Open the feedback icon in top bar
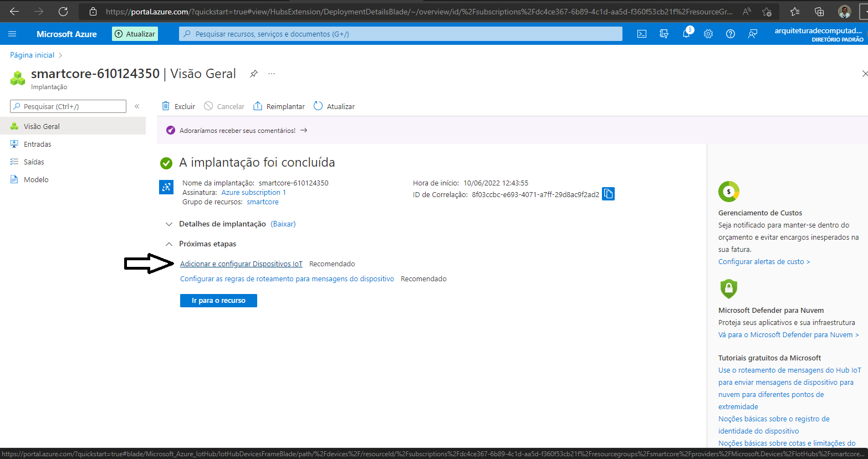This screenshot has width=868, height=459. coord(753,34)
